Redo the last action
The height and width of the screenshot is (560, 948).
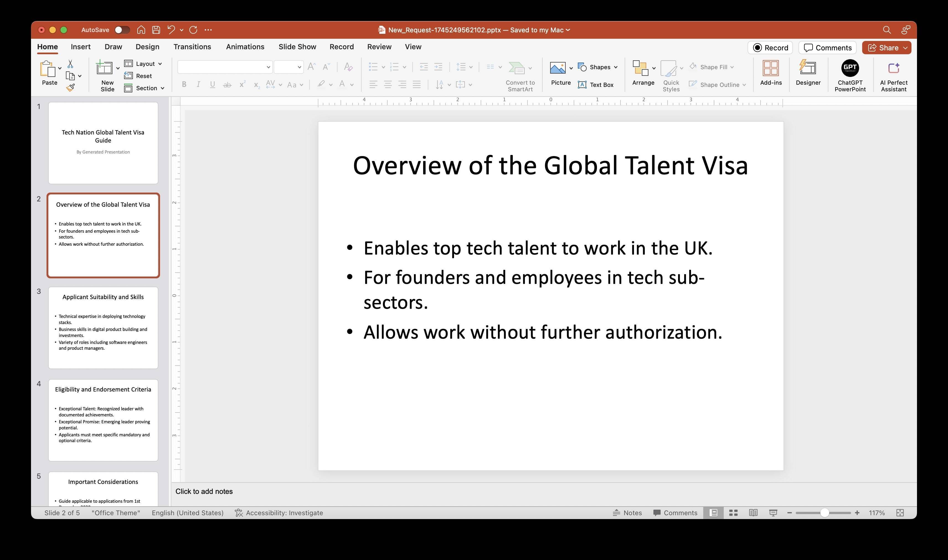pyautogui.click(x=193, y=30)
